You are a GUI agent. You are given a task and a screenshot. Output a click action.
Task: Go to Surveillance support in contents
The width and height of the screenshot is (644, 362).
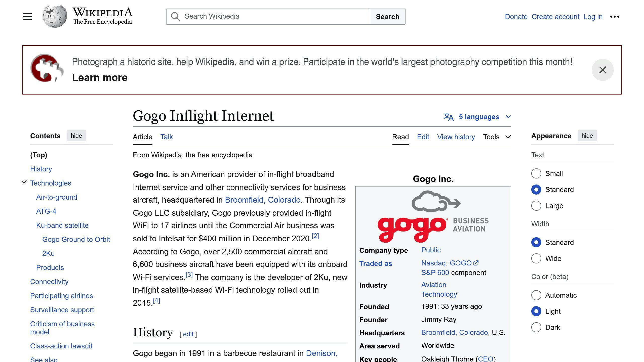coord(62,310)
